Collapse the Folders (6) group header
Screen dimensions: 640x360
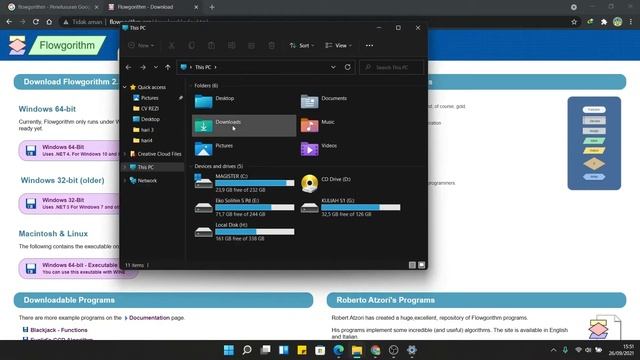[205, 86]
